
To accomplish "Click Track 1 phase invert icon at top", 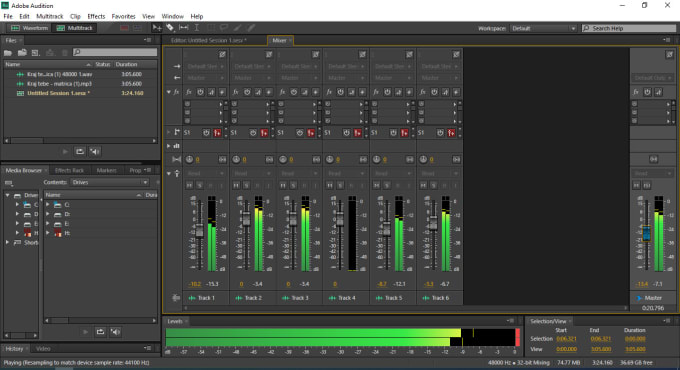I will 222,55.
